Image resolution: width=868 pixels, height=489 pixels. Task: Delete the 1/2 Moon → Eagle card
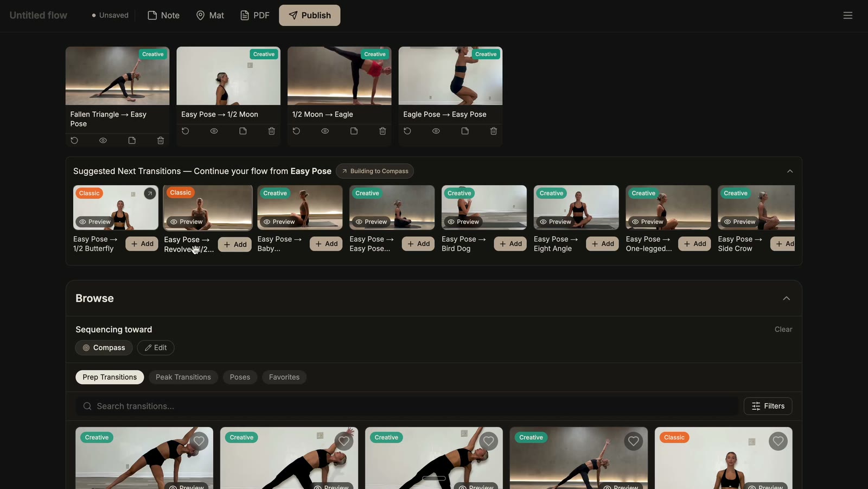click(382, 131)
